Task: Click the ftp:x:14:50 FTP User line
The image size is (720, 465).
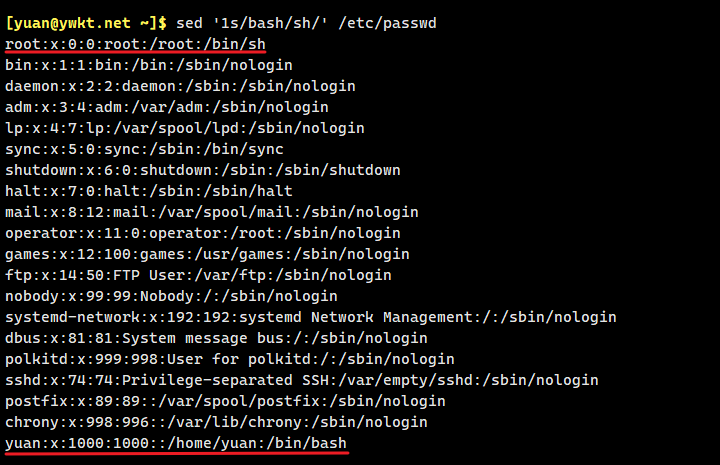Action: coord(198,275)
